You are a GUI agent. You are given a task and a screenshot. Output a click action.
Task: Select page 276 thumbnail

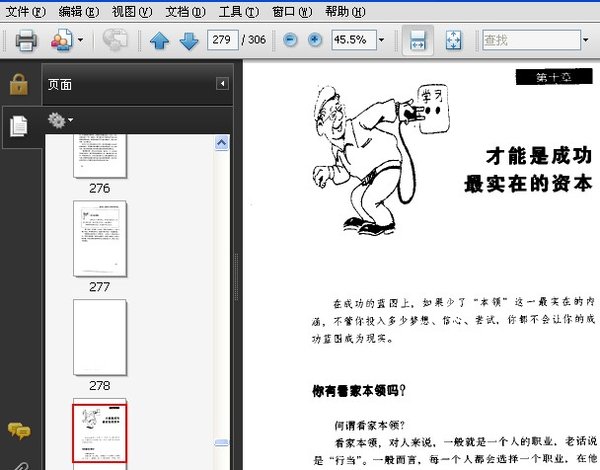point(99,156)
